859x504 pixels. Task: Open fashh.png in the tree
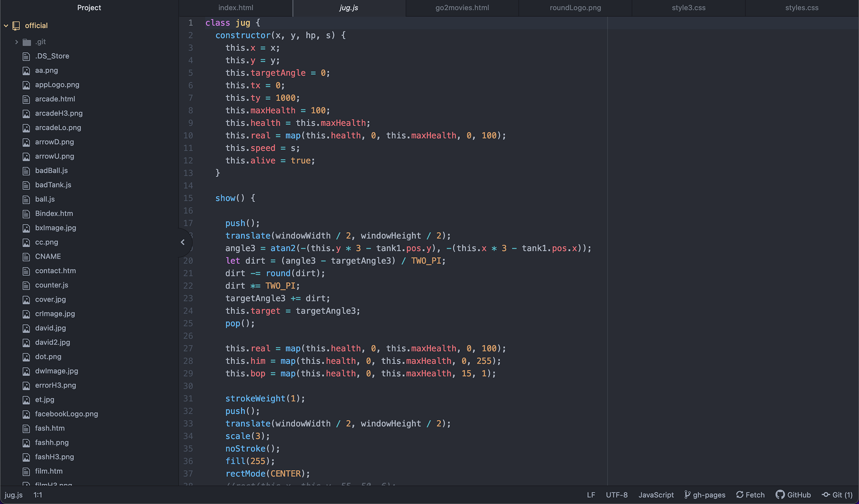tap(52, 443)
